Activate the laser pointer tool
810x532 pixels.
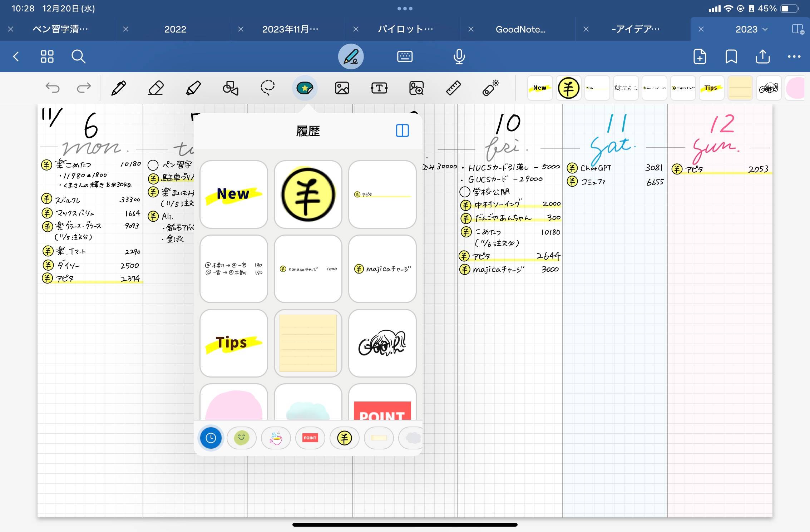tap(491, 88)
